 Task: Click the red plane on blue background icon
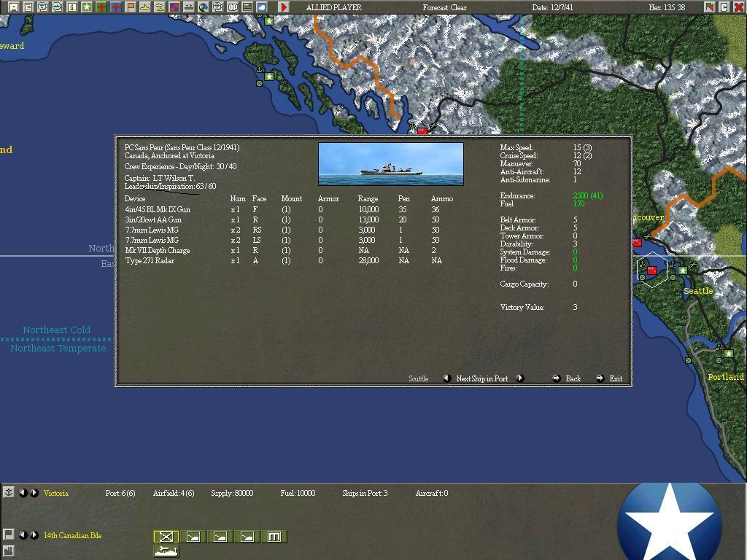pyautogui.click(x=116, y=7)
